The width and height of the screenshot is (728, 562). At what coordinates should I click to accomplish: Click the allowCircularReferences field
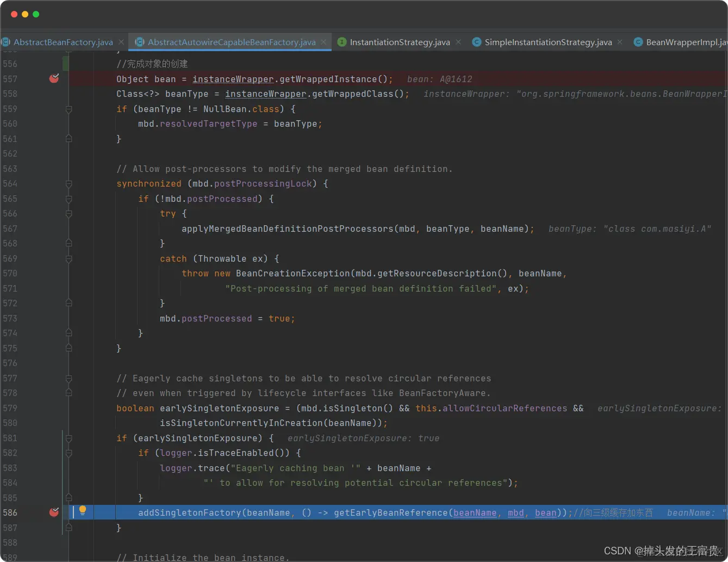click(505, 408)
